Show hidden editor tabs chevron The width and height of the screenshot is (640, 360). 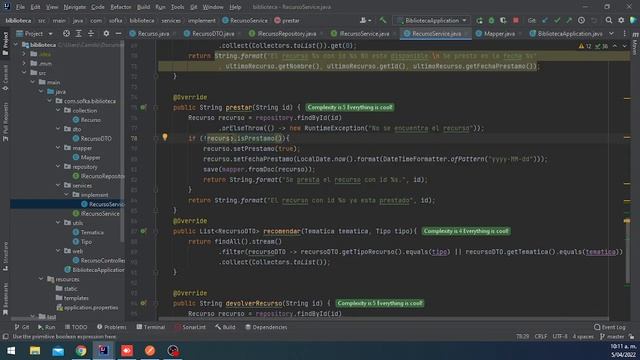[x=611, y=33]
